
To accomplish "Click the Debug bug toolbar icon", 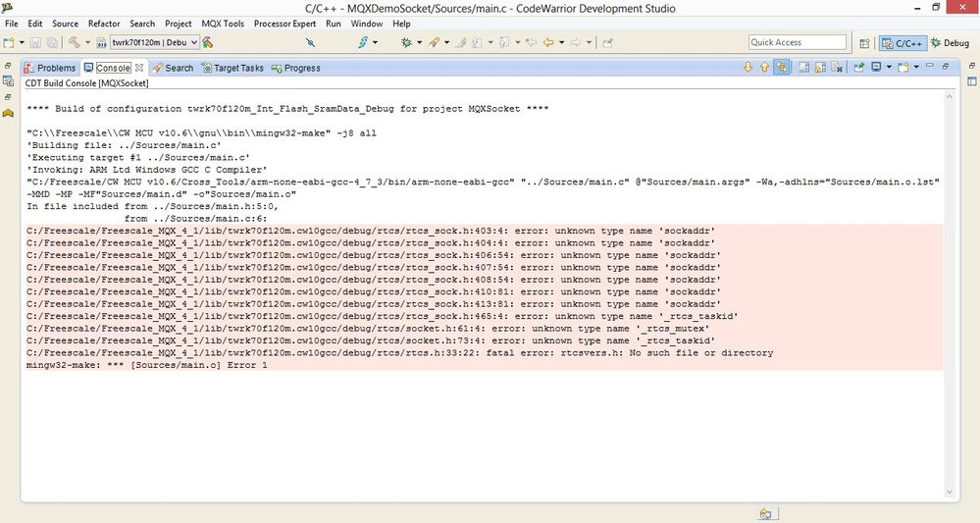I will click(x=406, y=42).
